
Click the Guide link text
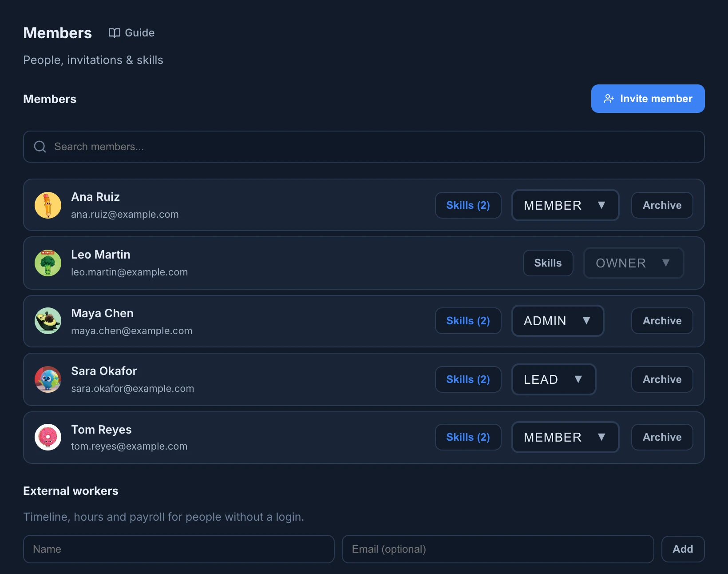[140, 33]
